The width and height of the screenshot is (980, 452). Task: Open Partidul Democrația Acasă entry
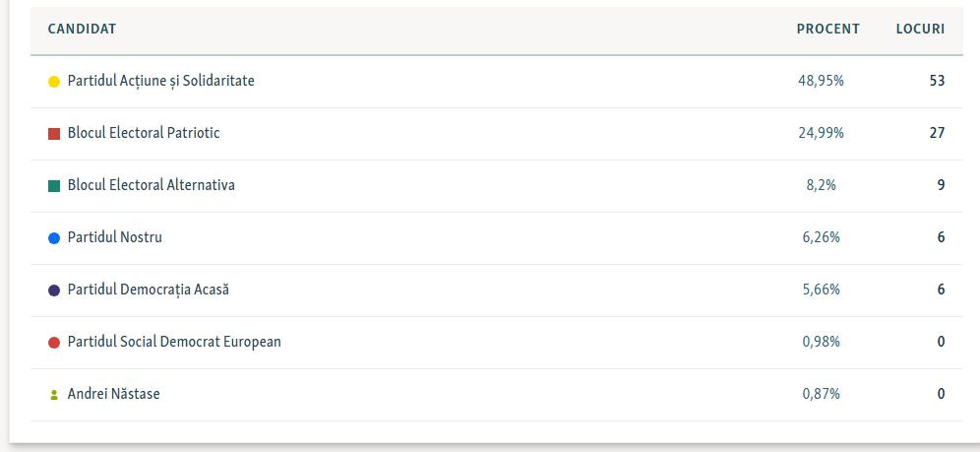tap(149, 290)
